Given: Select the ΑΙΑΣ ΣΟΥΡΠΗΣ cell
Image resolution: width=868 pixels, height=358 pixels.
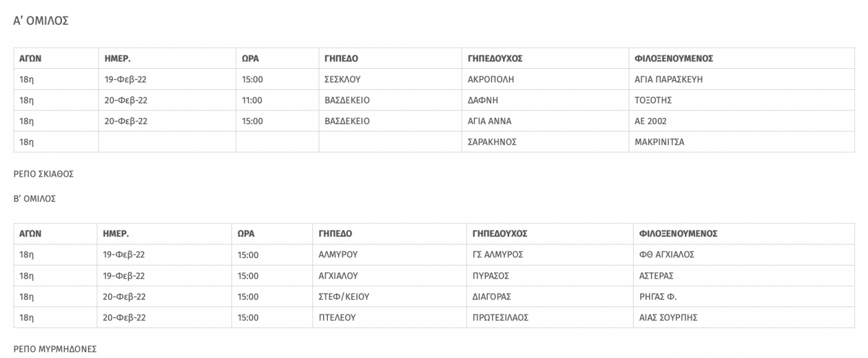Looking at the screenshot, I should click(744, 318).
